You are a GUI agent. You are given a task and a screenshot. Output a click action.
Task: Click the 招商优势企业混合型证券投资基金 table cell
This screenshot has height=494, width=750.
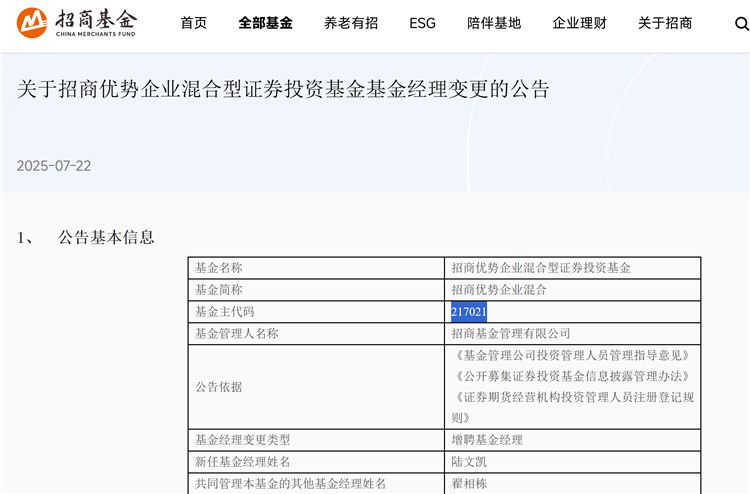541,268
